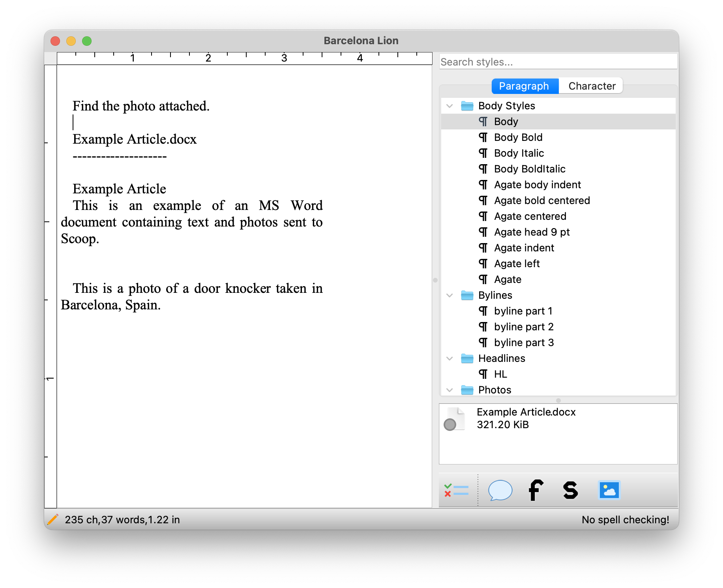The height and width of the screenshot is (588, 723).
Task: Collapse the Body Styles group
Action: [x=450, y=106]
